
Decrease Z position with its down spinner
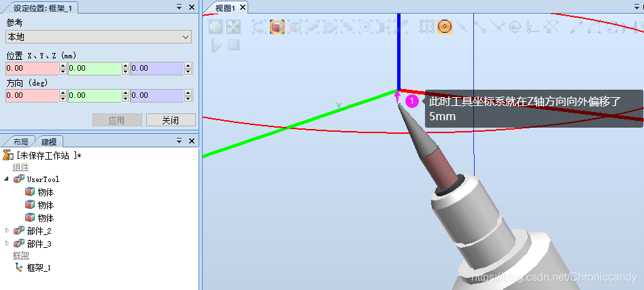click(188, 71)
